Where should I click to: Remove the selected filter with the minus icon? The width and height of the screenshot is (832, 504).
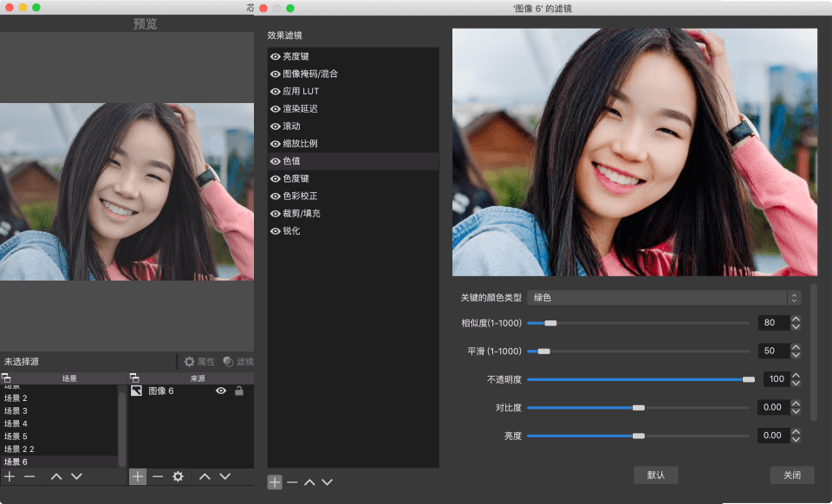point(292,482)
